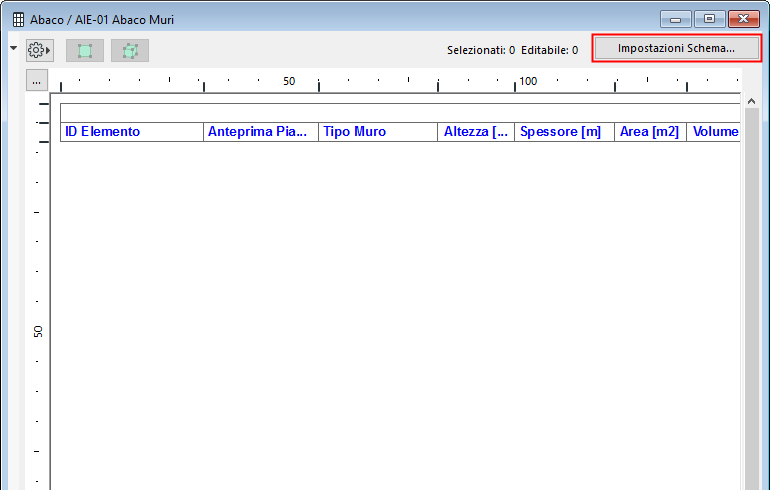Click the Selezionati: 0 status text
770x490 pixels.
click(x=481, y=50)
